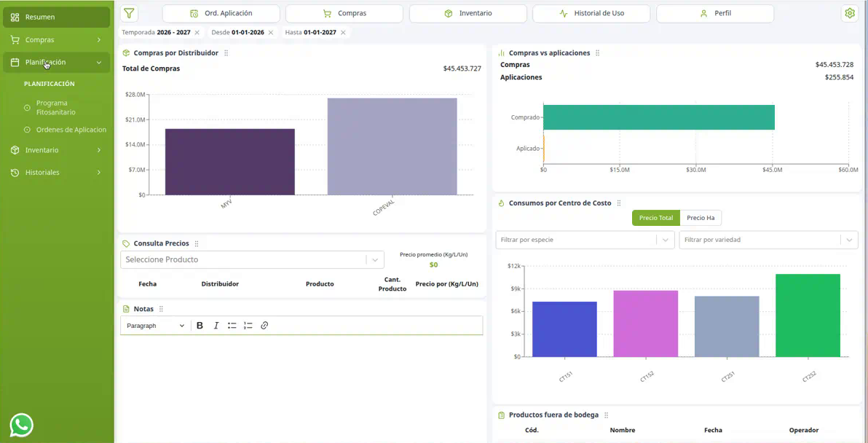Open the Ord. Aplicación shortcut button
The width and height of the screenshot is (868, 443).
pyautogui.click(x=221, y=13)
